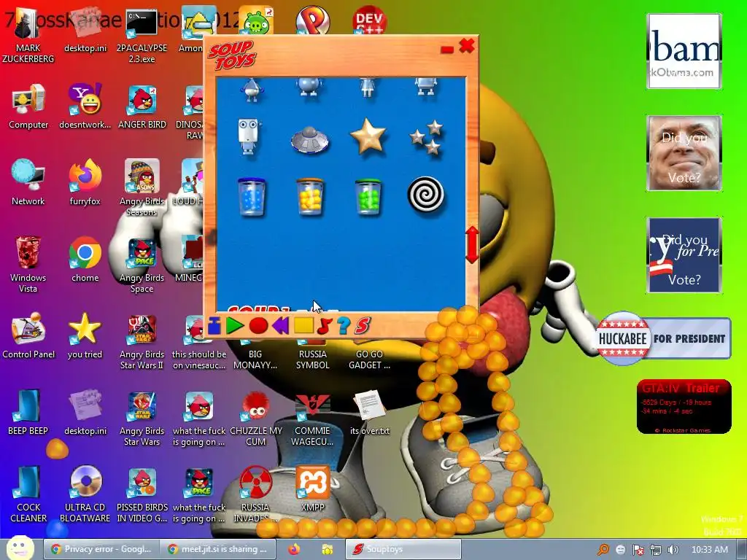The image size is (747, 560).
Task: Select the Network desktop icon
Action: 28,183
